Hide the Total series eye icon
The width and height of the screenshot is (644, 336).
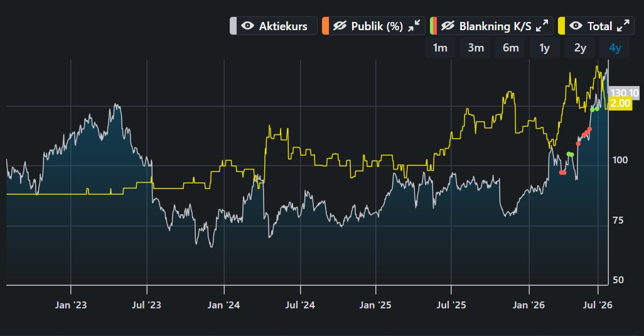(576, 26)
